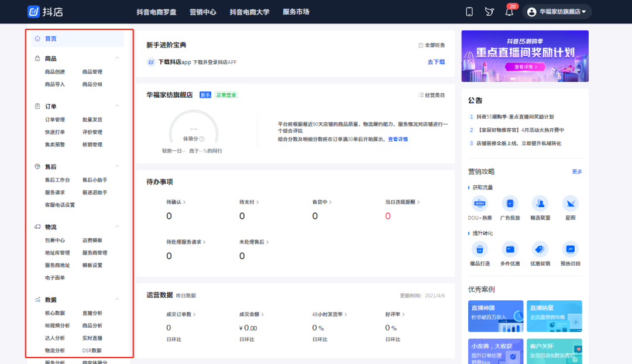Viewport: 632px width, 364px height.
Task: Go to 抖音电商大学 in top navigation
Action: click(x=249, y=12)
